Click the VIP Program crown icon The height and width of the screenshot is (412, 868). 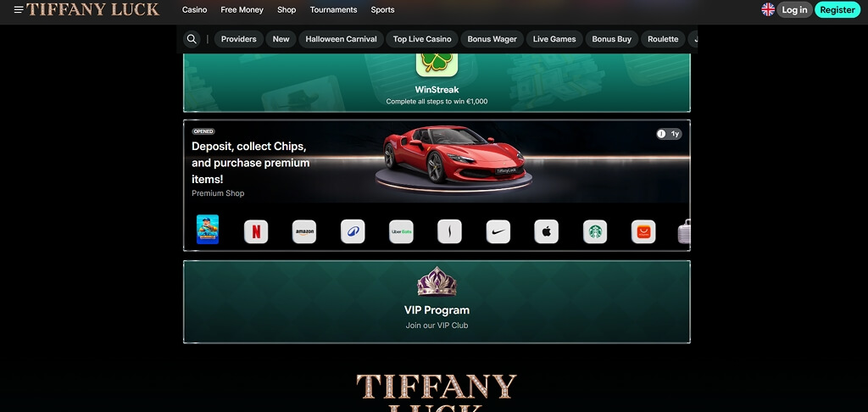click(437, 281)
